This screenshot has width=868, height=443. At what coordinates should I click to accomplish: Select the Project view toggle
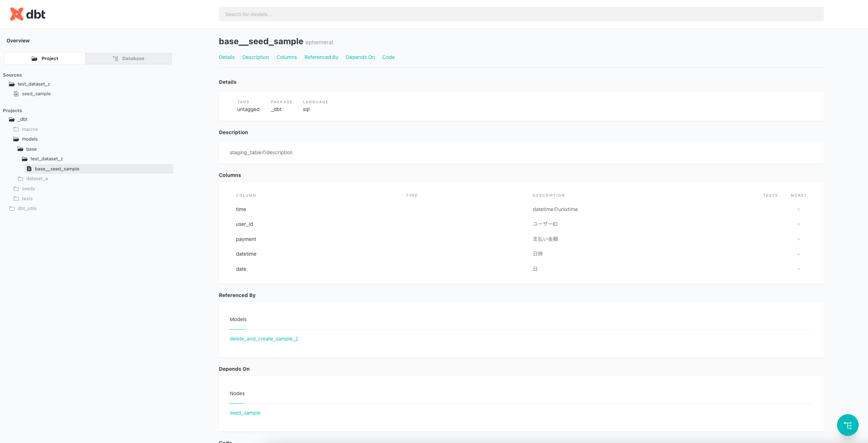tap(45, 58)
